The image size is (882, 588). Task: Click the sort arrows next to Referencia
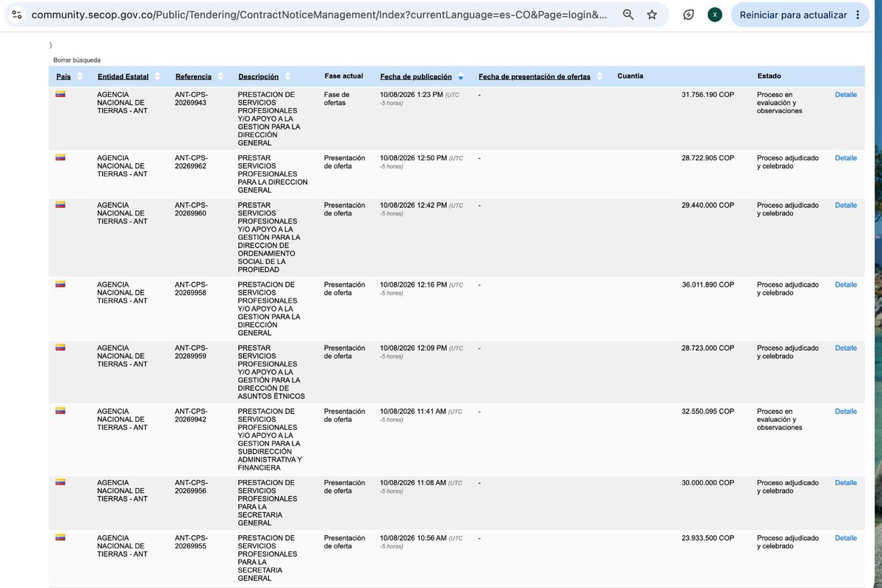[220, 76]
